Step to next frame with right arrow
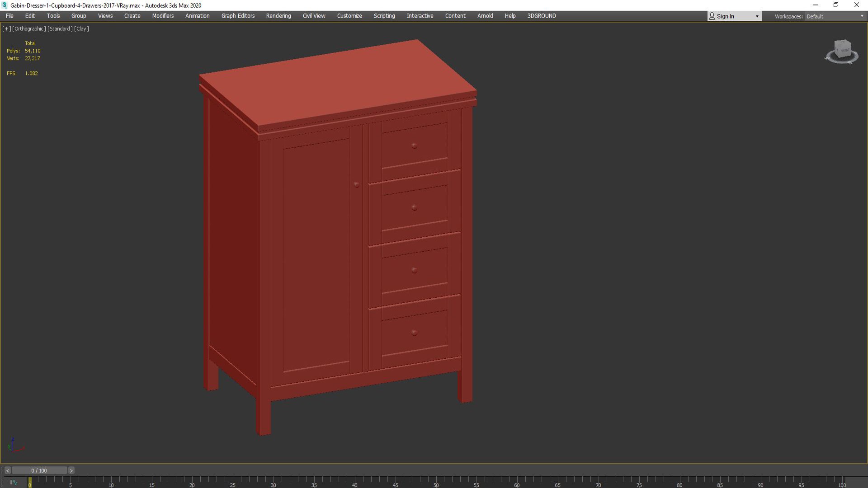This screenshot has width=868, height=488. (71, 470)
